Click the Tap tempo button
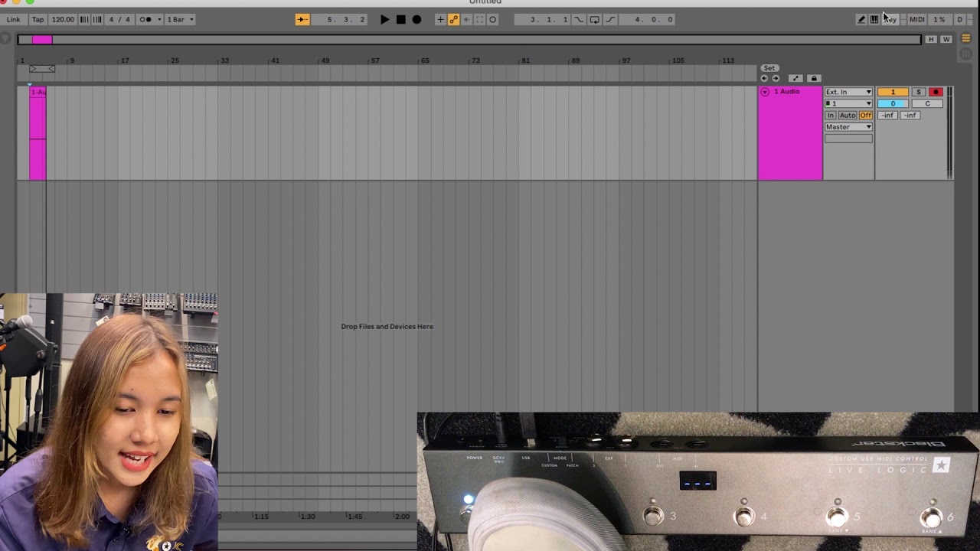Viewport: 980px width, 551px height. coord(38,19)
